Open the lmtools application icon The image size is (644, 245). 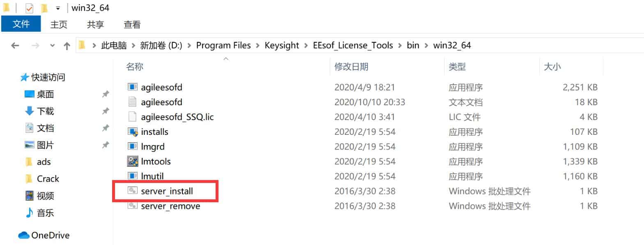click(x=132, y=161)
